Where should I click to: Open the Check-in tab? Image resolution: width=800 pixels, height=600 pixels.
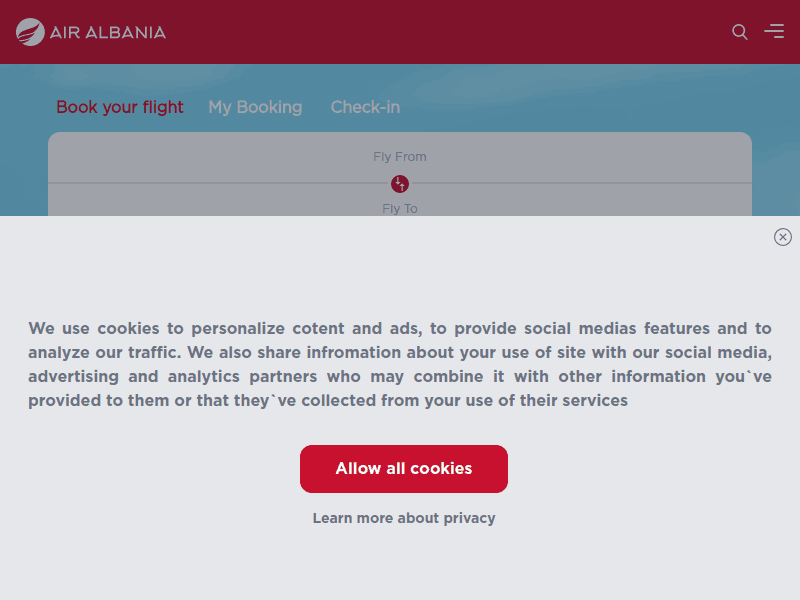click(x=365, y=107)
